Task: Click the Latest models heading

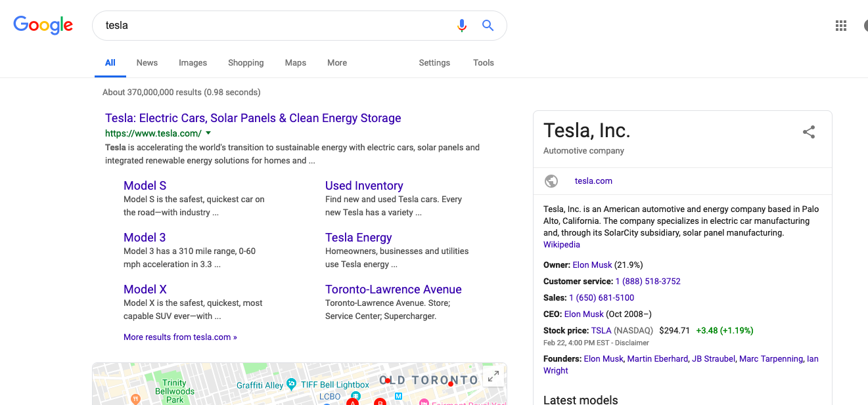Action: [581, 400]
